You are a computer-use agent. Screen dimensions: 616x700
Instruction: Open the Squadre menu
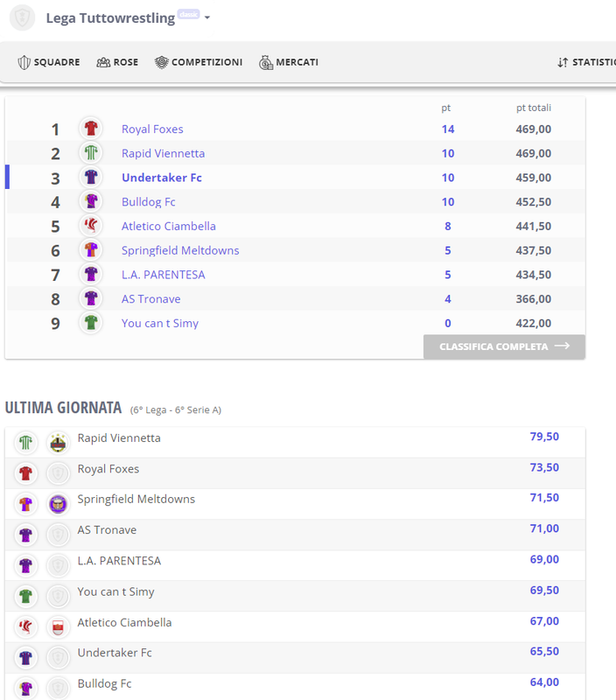point(49,62)
